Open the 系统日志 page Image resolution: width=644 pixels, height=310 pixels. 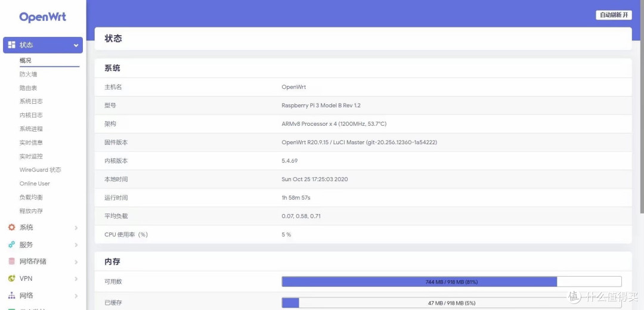31,101
